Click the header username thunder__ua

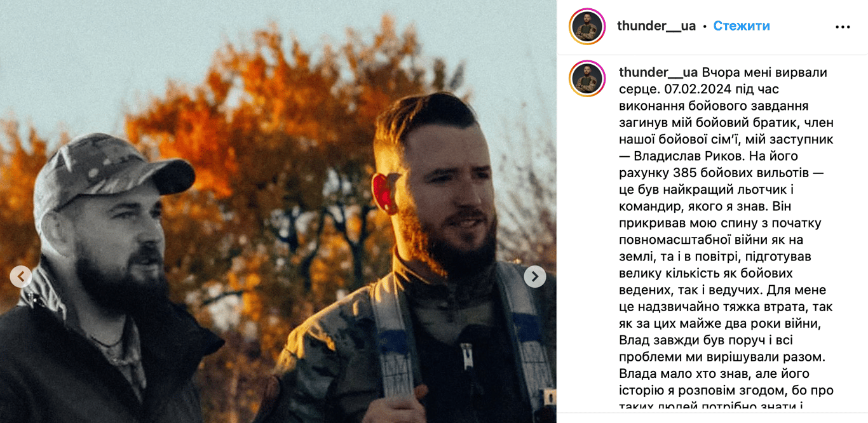pyautogui.click(x=656, y=26)
